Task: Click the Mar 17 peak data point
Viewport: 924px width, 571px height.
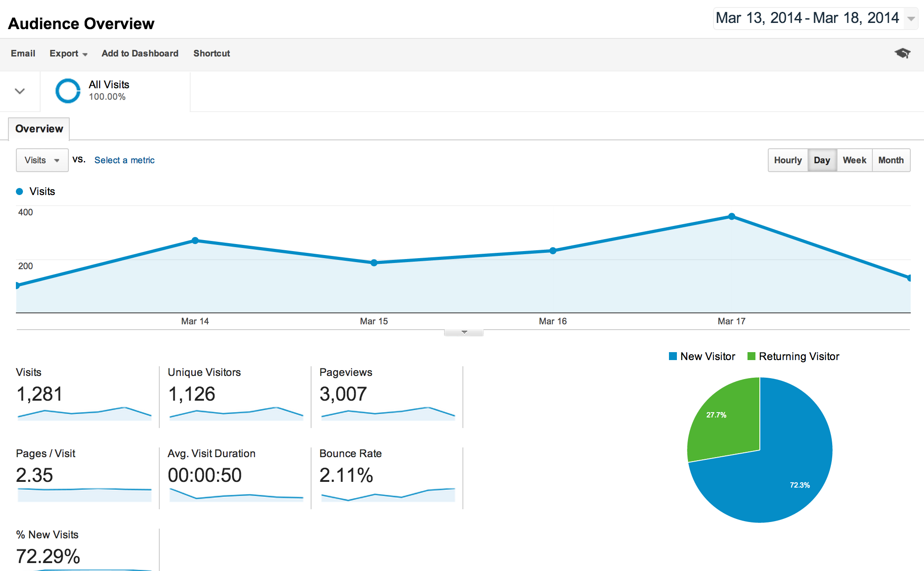Action: 732,217
